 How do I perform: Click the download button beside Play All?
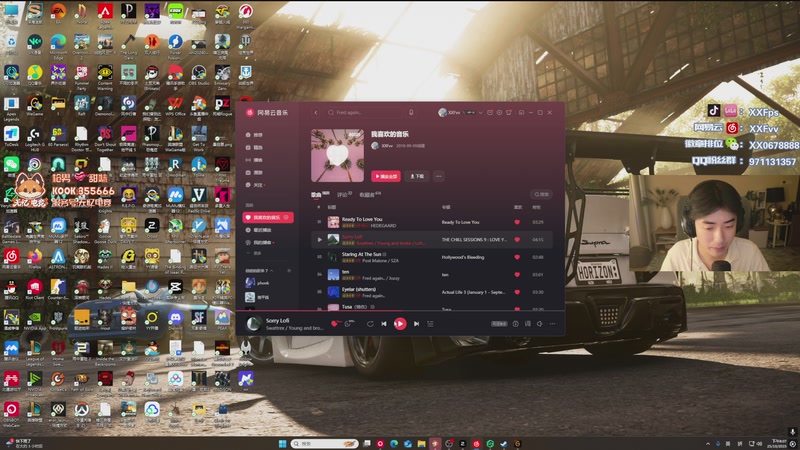coord(417,176)
